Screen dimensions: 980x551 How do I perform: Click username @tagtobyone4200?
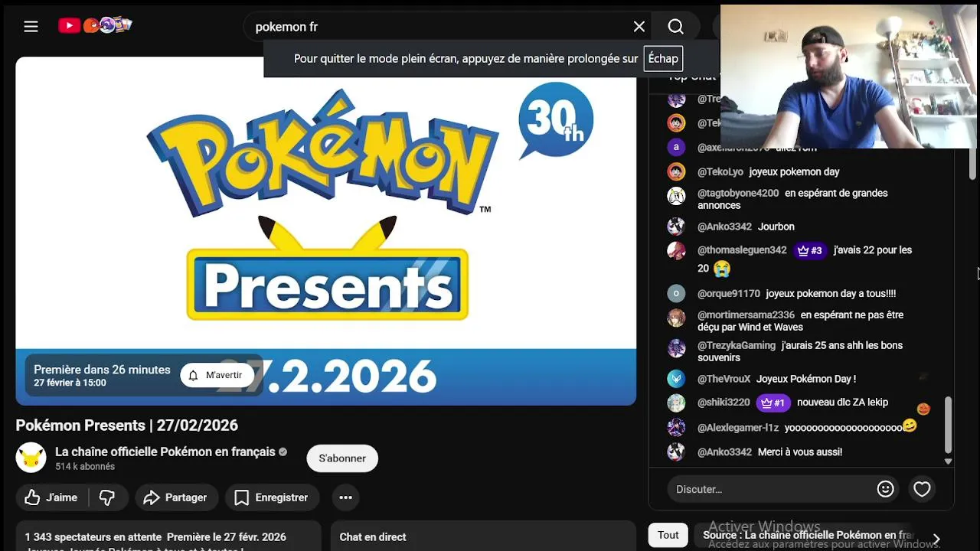(x=738, y=193)
